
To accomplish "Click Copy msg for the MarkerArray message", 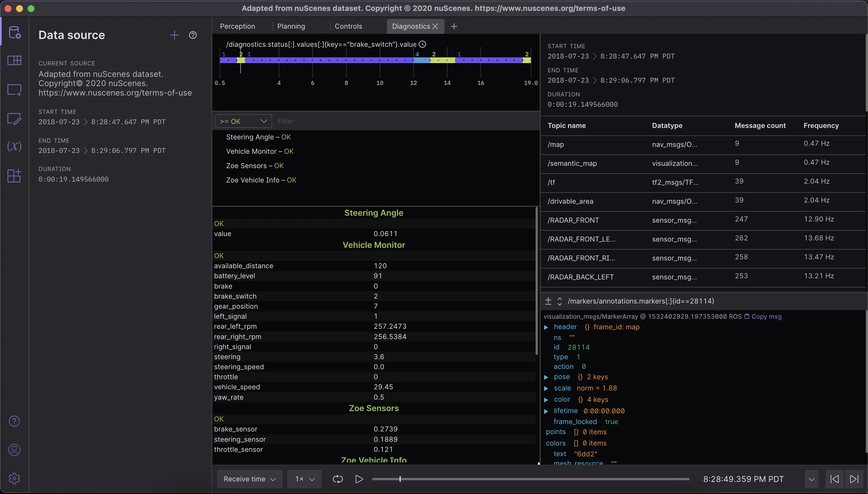I will tap(765, 316).
